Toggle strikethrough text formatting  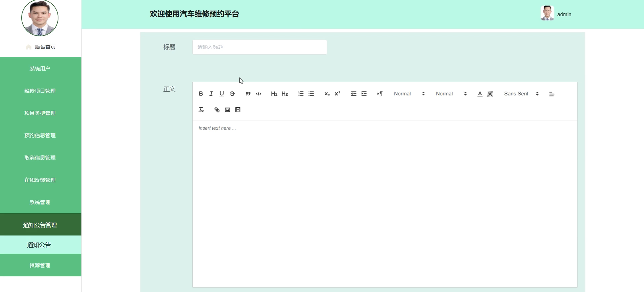tap(232, 94)
